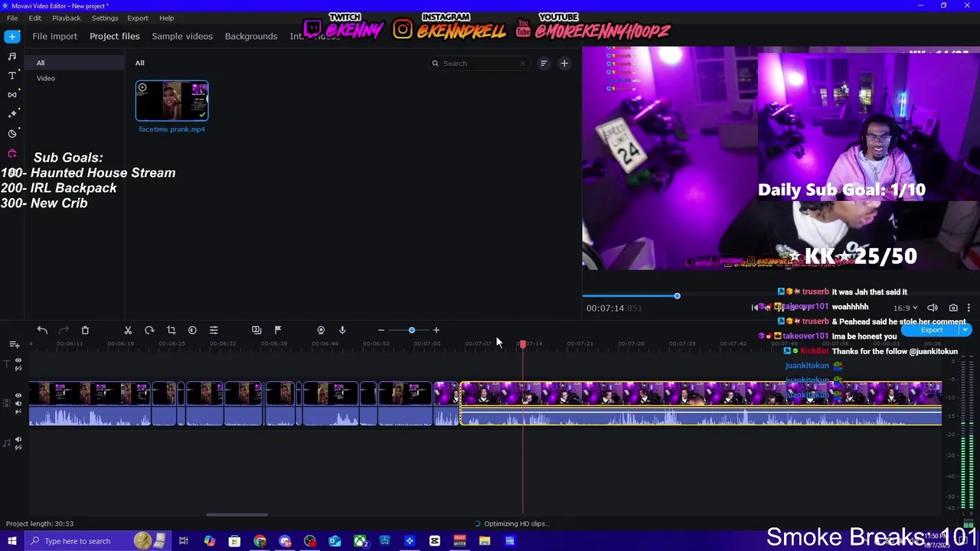The image size is (980, 551).
Task: Open Color adjustments half-circle icon
Action: [192, 330]
